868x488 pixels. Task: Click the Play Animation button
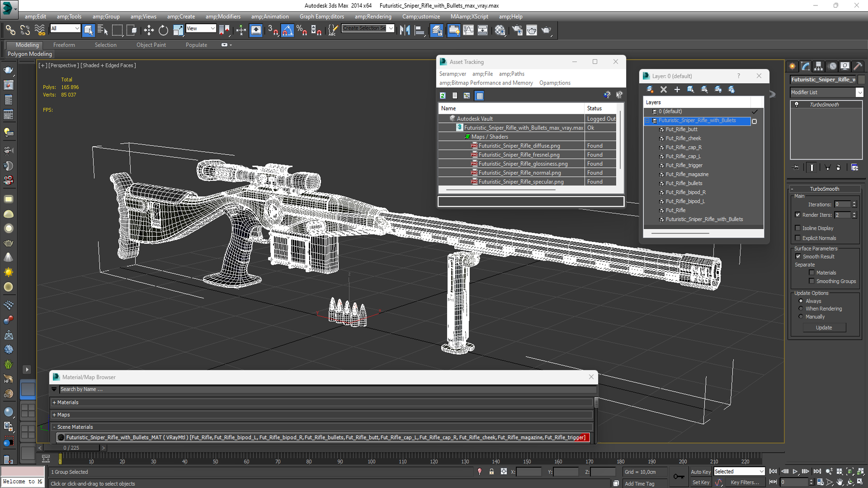795,471
